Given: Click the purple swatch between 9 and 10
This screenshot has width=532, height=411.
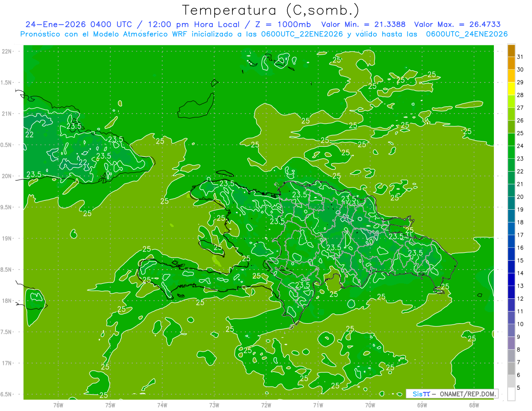Looking at the screenshot, I should point(511,330).
